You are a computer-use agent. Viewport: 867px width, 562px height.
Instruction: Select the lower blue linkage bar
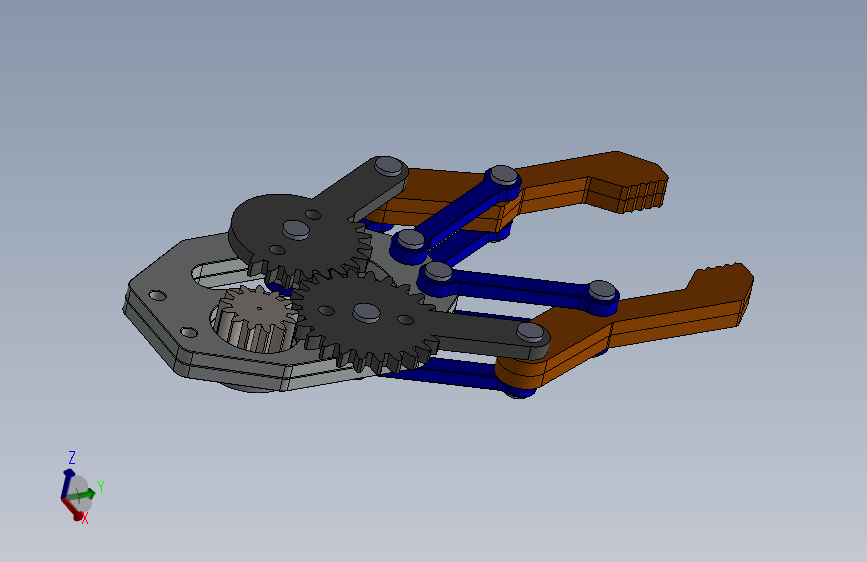coord(520,288)
